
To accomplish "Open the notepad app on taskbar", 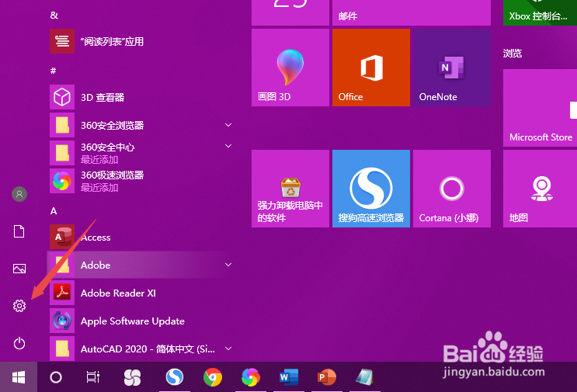I will (x=364, y=377).
